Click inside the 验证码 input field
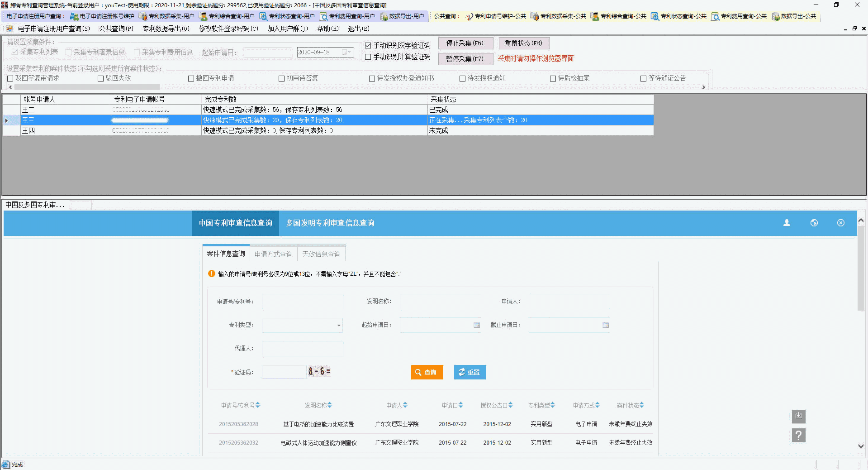The image size is (868, 470). (x=284, y=371)
